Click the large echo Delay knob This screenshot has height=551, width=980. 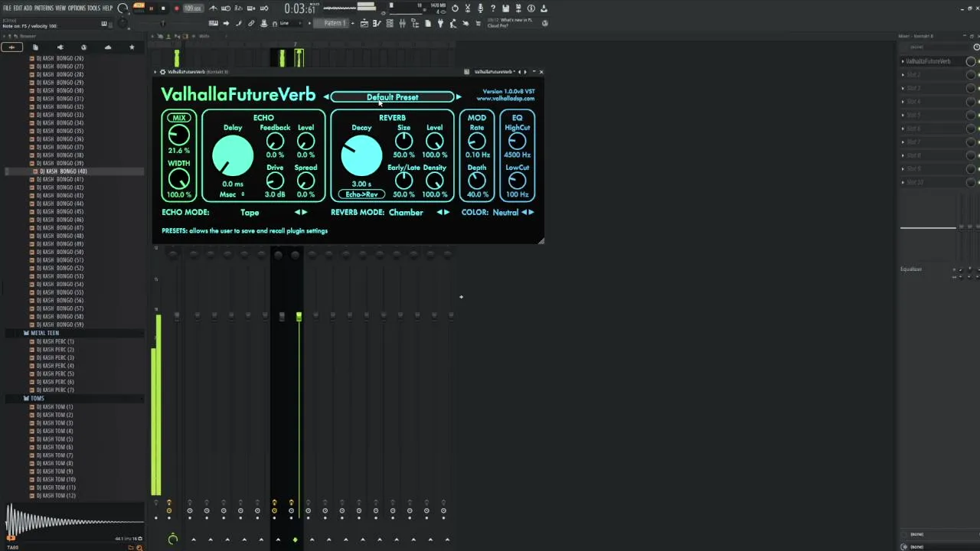[x=232, y=156]
